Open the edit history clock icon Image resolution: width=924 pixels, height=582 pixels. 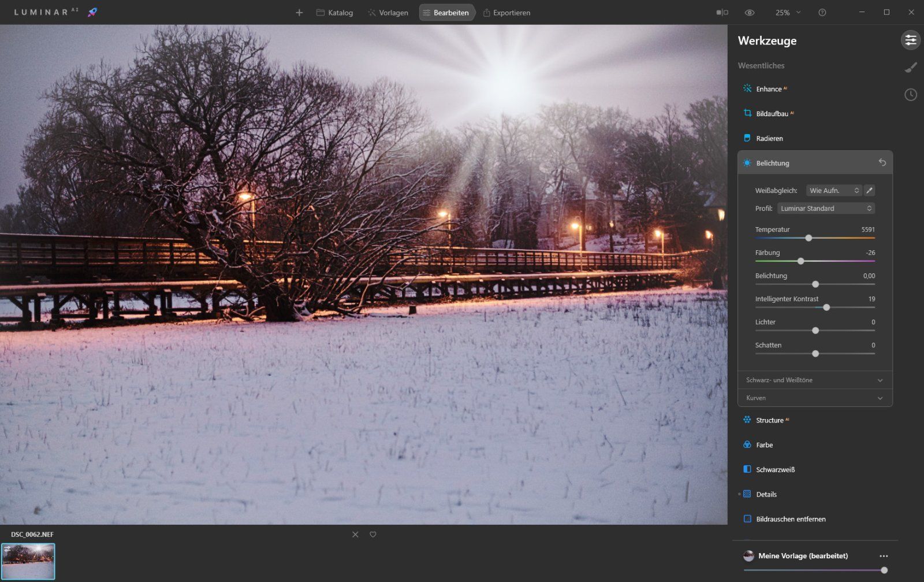[910, 95]
